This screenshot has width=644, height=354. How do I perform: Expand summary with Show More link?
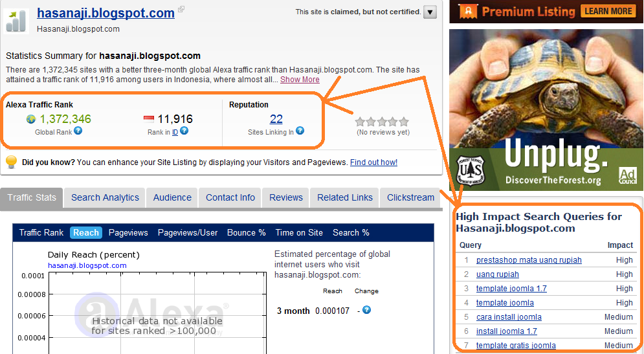pyautogui.click(x=300, y=80)
